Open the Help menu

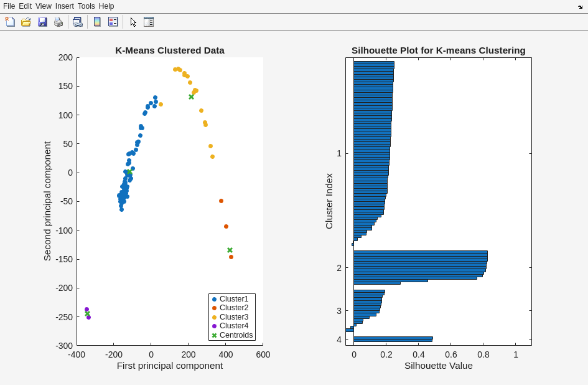(106, 6)
